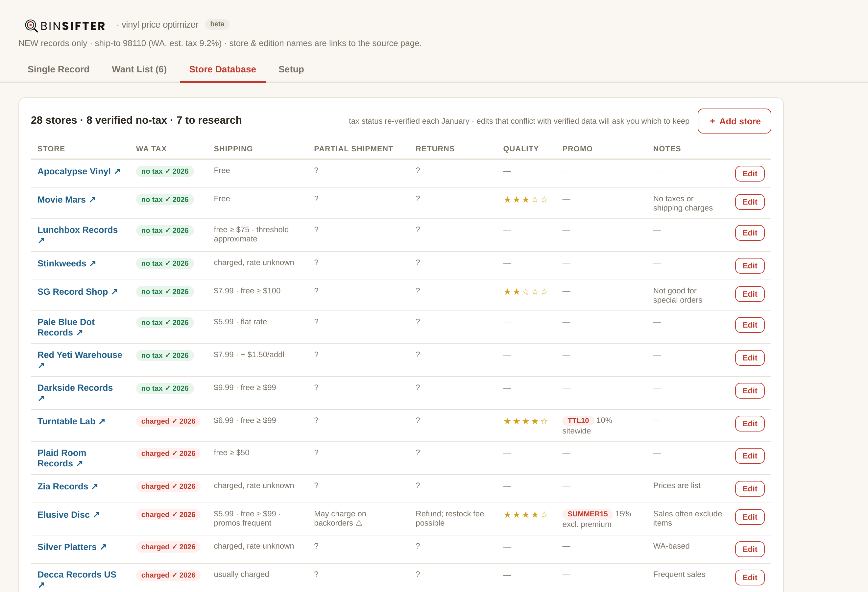Click Turntable Lab charged 2026 badge
The image size is (868, 592).
(168, 421)
